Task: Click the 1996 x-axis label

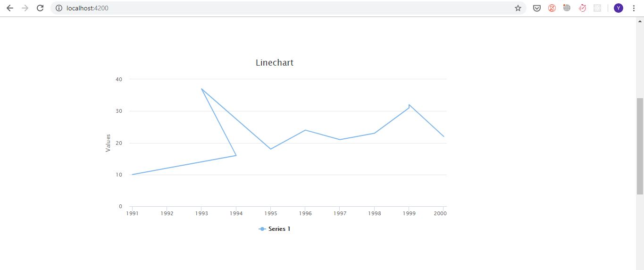Action: (x=305, y=213)
